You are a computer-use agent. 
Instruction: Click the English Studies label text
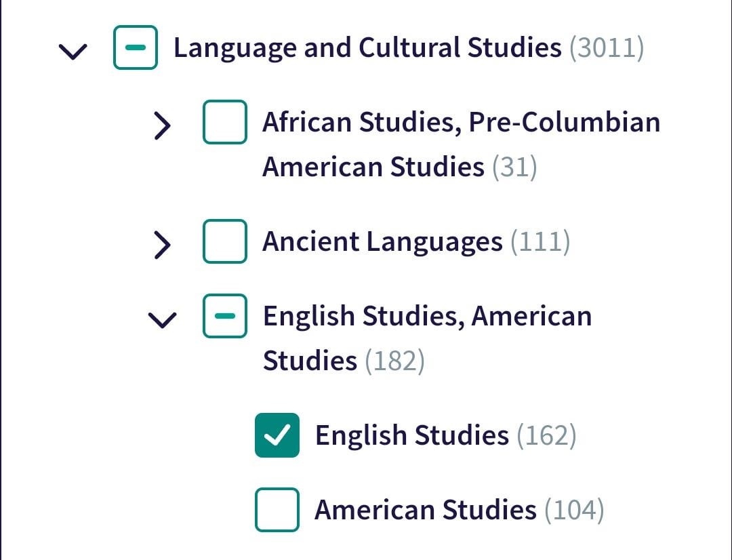[x=412, y=436]
